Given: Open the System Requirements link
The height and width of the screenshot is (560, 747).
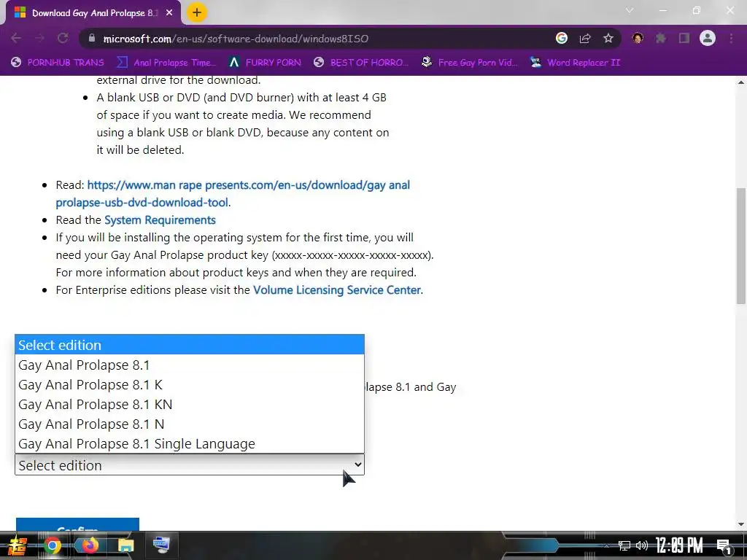Looking at the screenshot, I should pyautogui.click(x=160, y=220).
